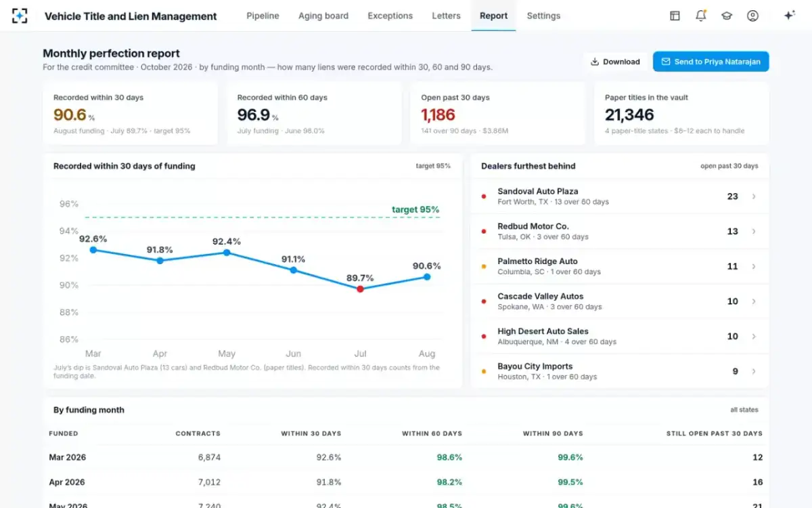This screenshot has height=508, width=812.
Task: Expand the Cascade Valley Autos chevron
Action: coord(754,301)
